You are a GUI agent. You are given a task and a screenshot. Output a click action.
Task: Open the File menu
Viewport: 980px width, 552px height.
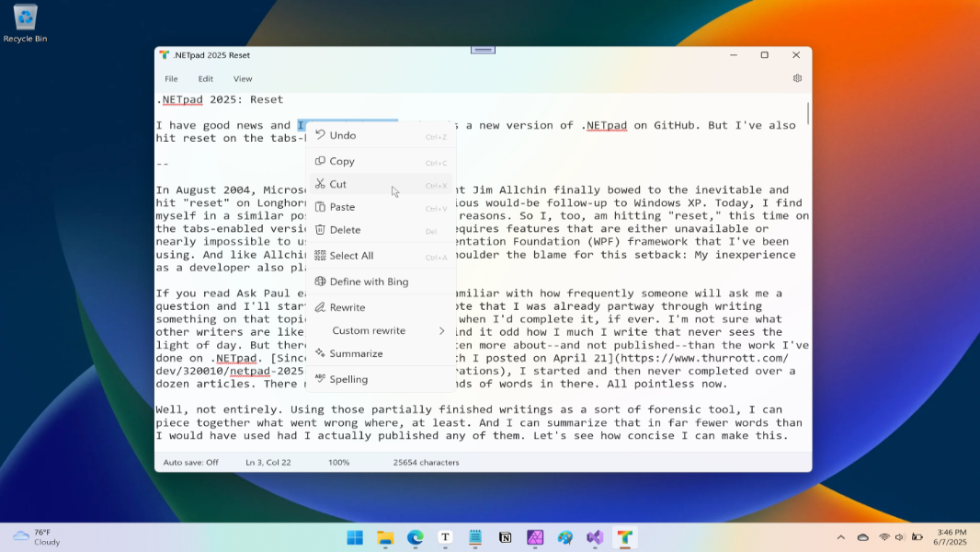click(171, 78)
